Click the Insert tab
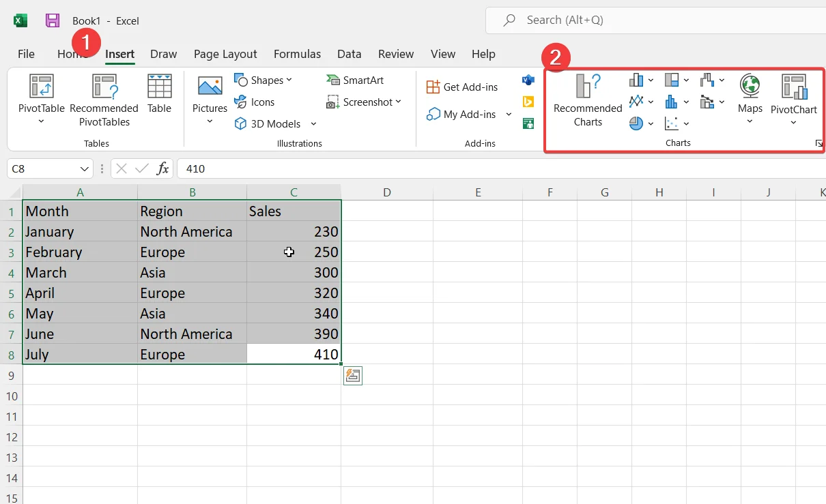 point(119,54)
